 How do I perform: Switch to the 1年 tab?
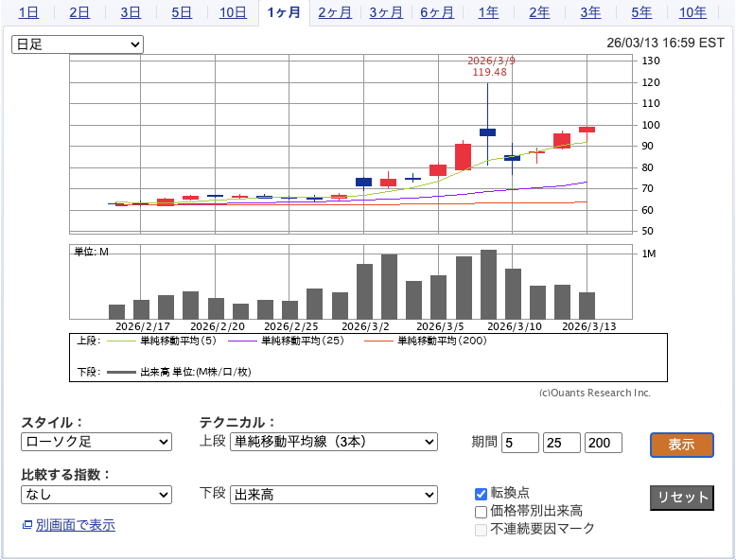(x=488, y=12)
